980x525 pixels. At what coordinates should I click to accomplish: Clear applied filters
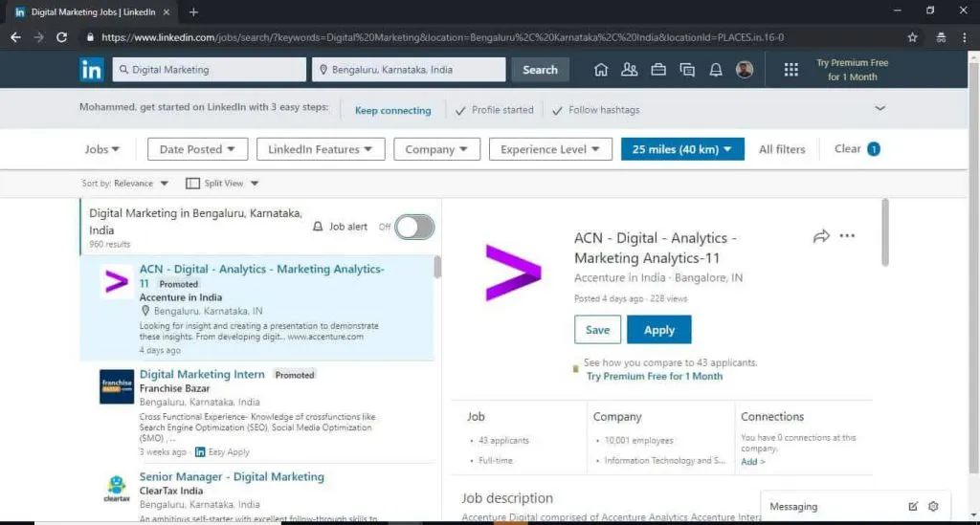857,148
